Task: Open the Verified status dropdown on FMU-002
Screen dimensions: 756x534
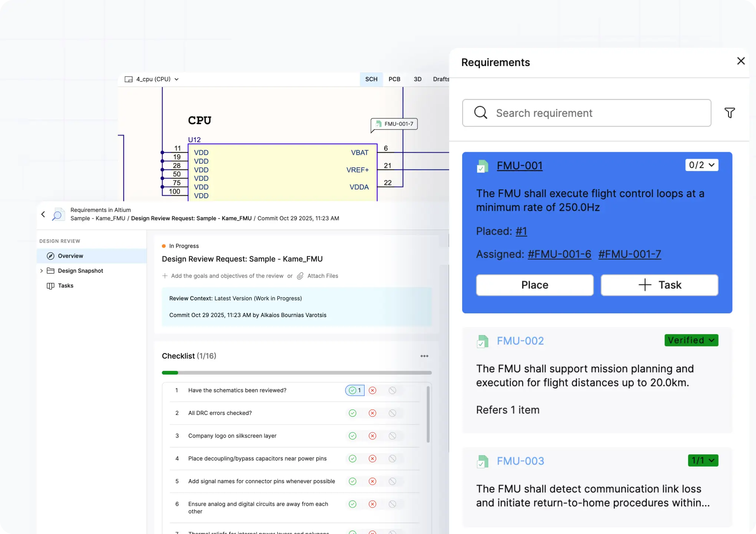Action: (x=691, y=340)
